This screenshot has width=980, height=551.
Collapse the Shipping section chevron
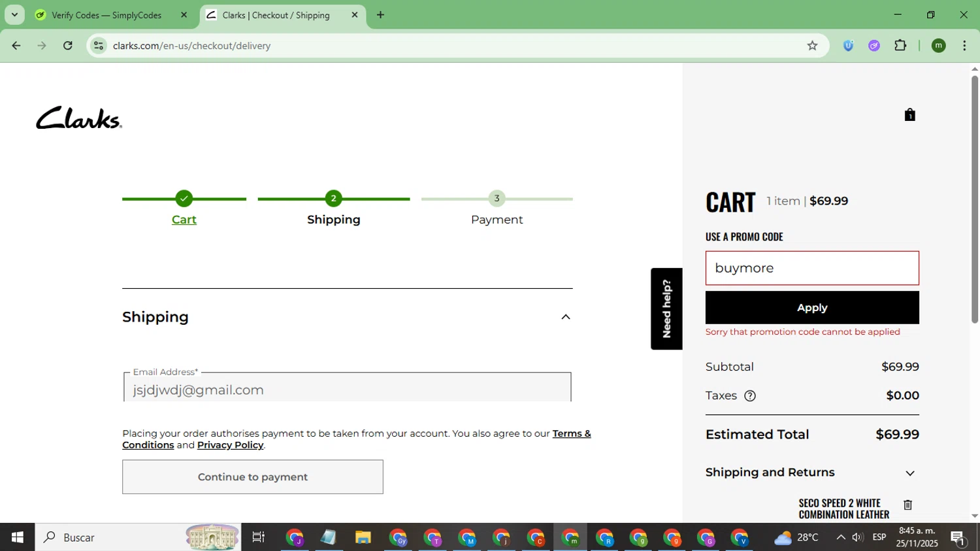click(x=566, y=317)
